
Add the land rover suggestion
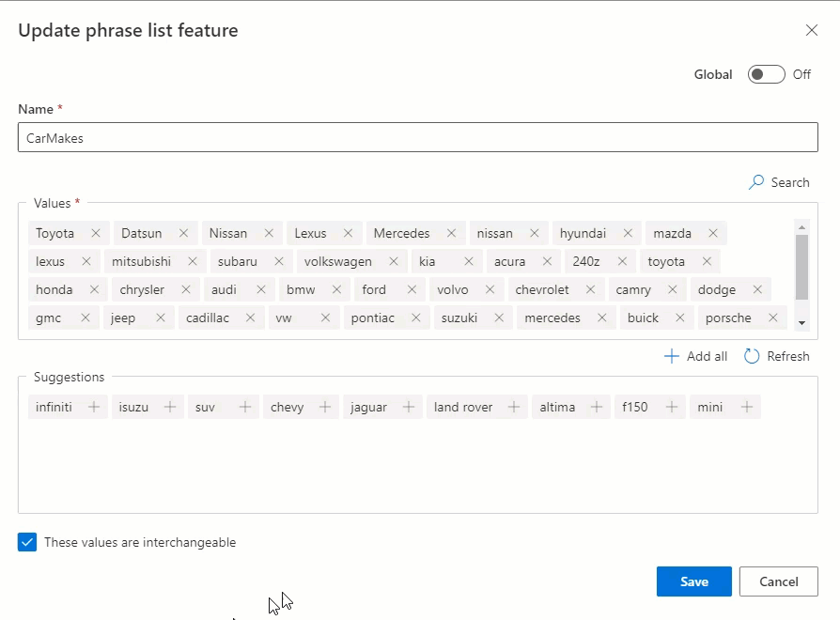pos(514,407)
